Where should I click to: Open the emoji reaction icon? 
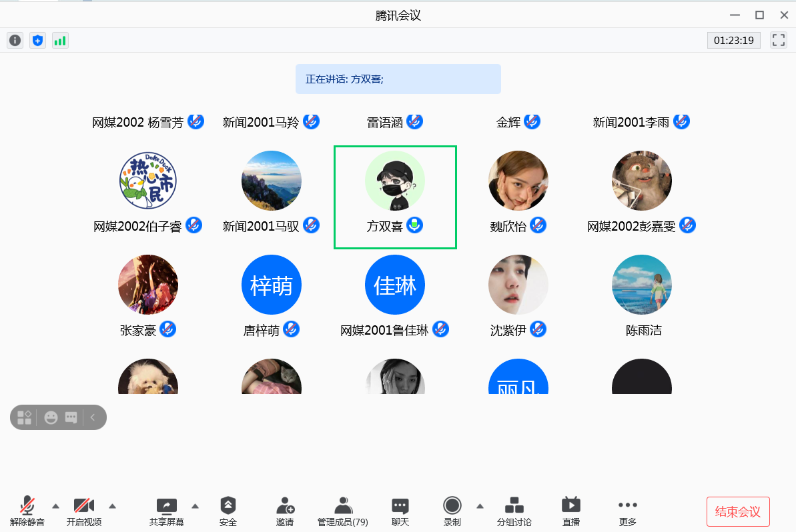tap(51, 417)
